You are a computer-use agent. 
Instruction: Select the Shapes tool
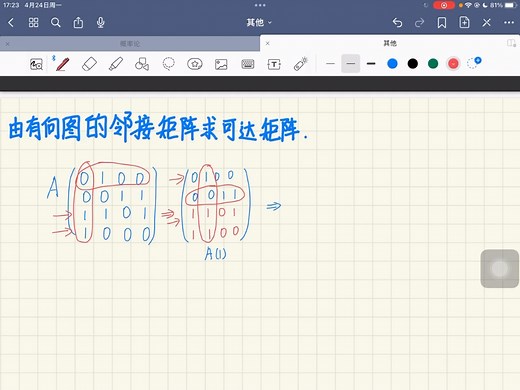point(142,64)
